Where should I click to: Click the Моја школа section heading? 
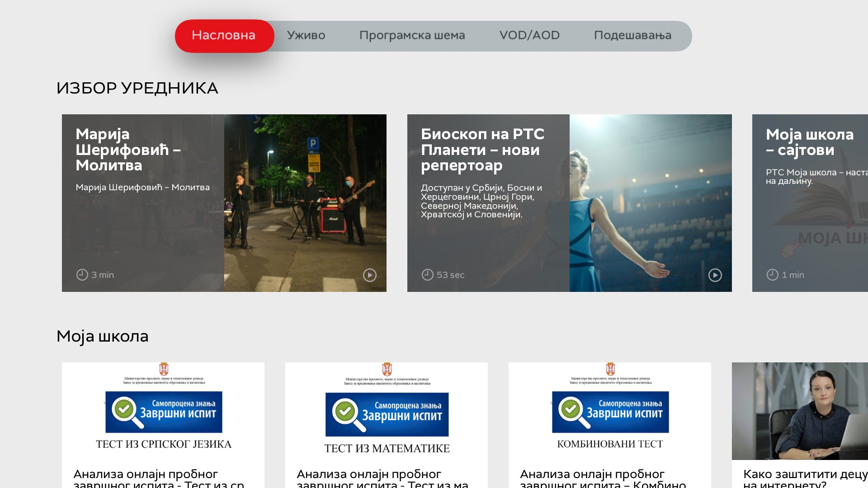click(102, 337)
